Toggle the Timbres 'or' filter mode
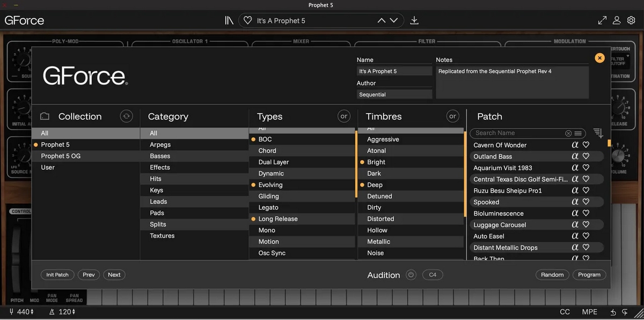Image resolution: width=644 pixels, height=320 pixels. click(x=453, y=116)
